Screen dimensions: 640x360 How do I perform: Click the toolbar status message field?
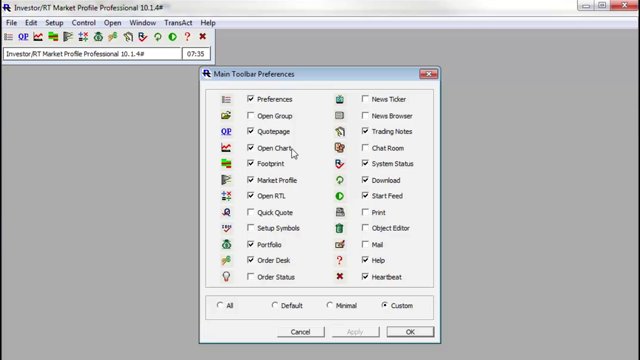pyautogui.click(x=92, y=54)
